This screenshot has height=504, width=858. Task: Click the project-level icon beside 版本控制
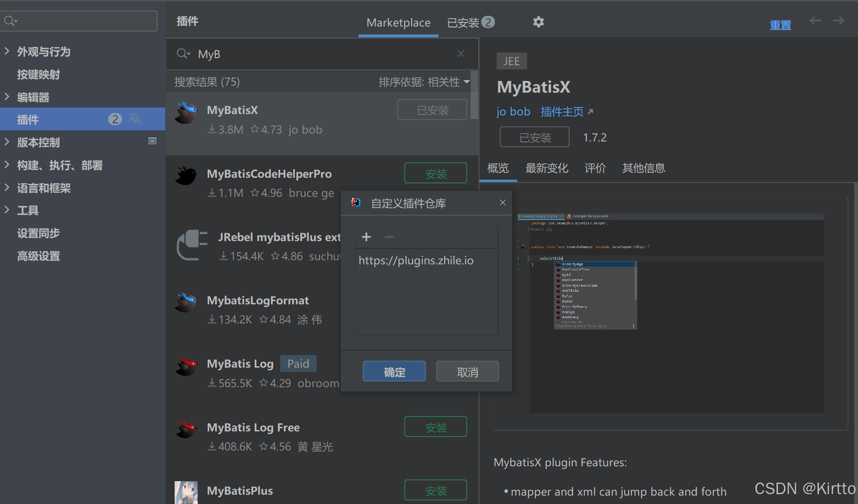click(152, 141)
